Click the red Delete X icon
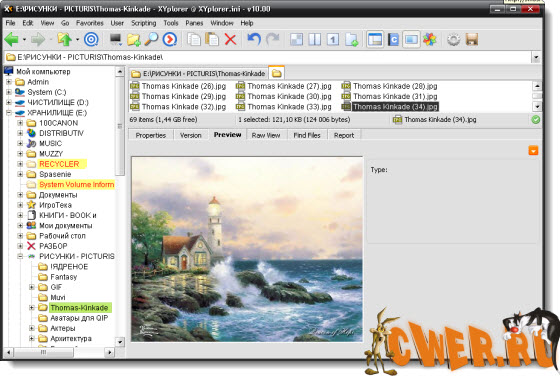 coord(230,39)
